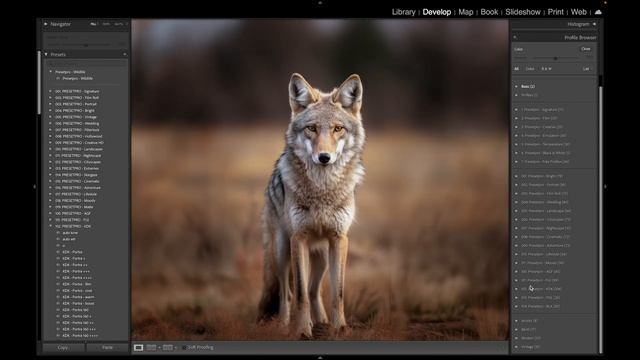Click the back arrow beside Profile Browser
The height and width of the screenshot is (360, 640).
pos(515,38)
